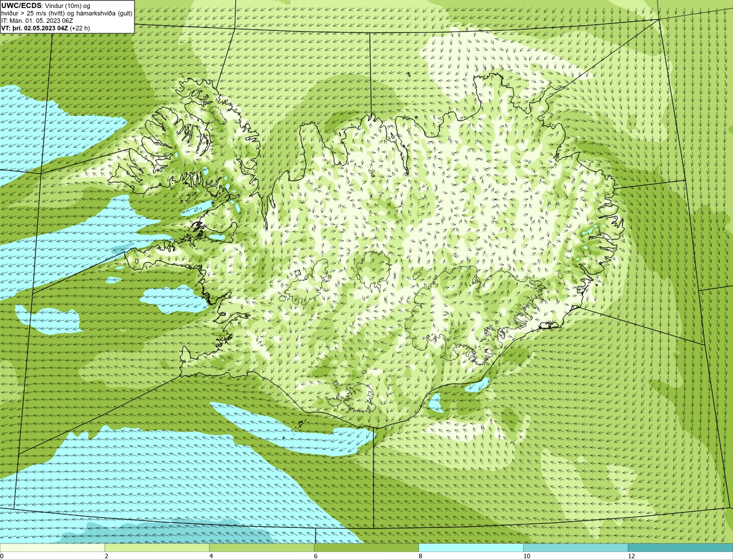The width and height of the screenshot is (733, 560).
Task: Click the "hviður > 25 m/s (hvítt)" description line
Action: (67, 13)
